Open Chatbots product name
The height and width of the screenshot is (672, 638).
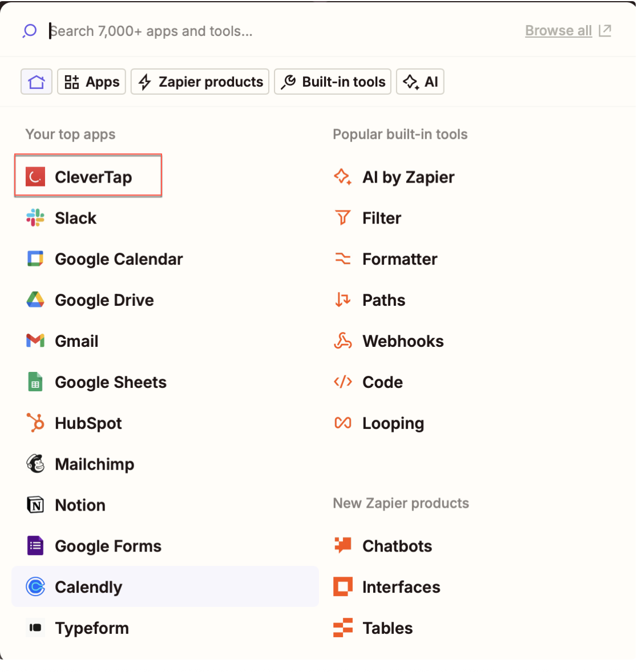click(397, 546)
